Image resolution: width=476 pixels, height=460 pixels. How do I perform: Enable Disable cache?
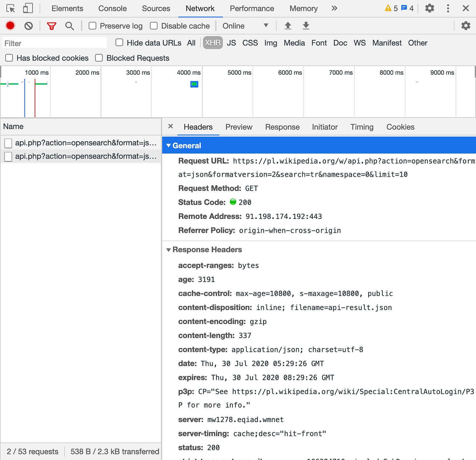pos(154,26)
